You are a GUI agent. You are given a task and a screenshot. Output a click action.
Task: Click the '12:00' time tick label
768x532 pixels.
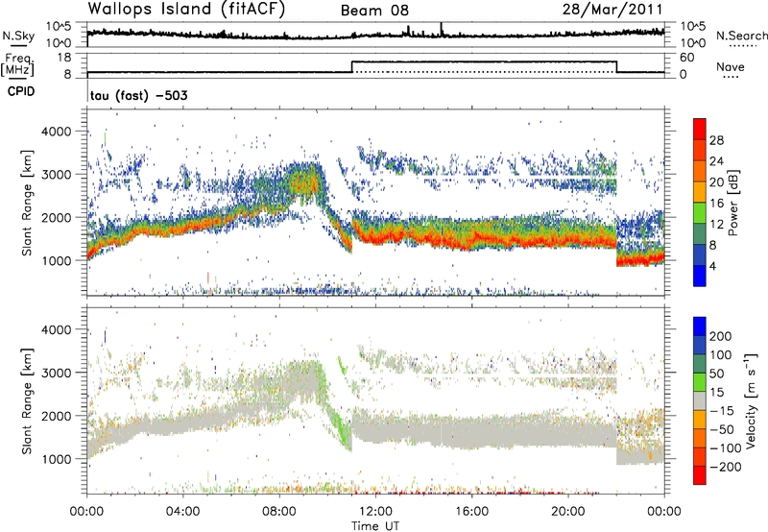click(x=375, y=512)
